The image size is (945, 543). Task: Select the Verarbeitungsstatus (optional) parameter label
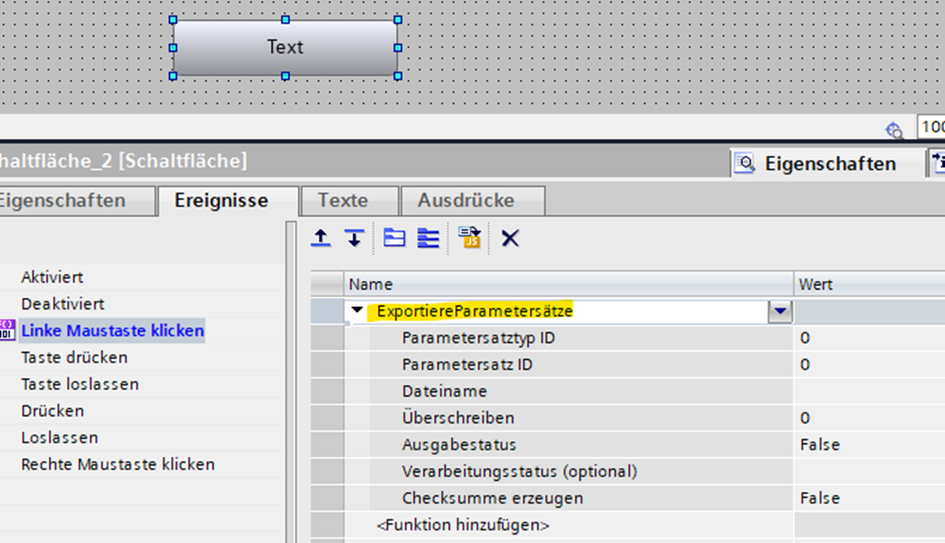click(520, 471)
